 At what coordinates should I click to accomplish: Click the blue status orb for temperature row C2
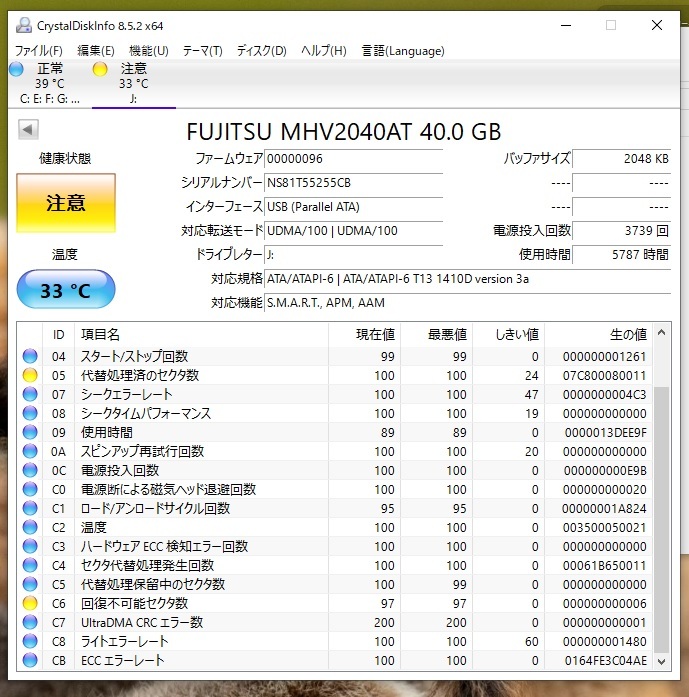click(30, 528)
